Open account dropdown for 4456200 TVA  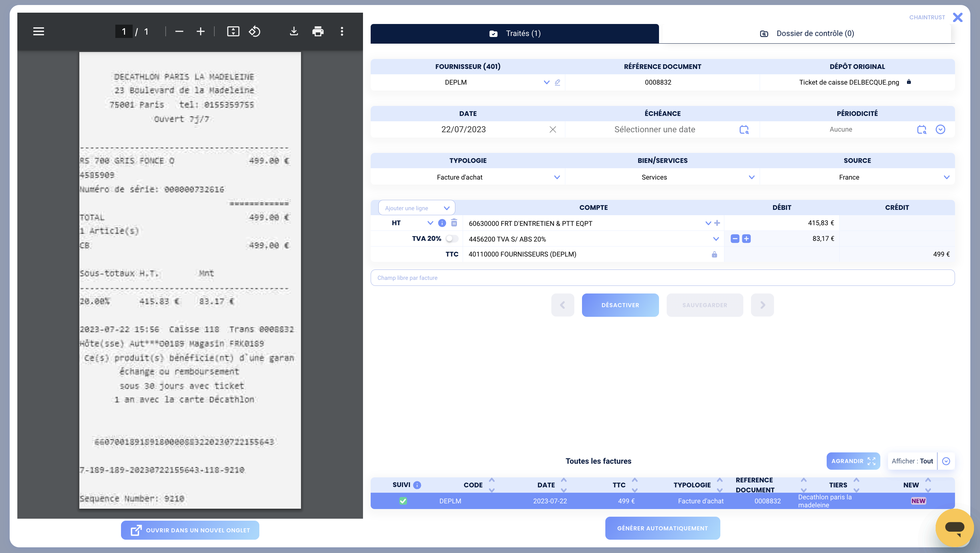(716, 239)
